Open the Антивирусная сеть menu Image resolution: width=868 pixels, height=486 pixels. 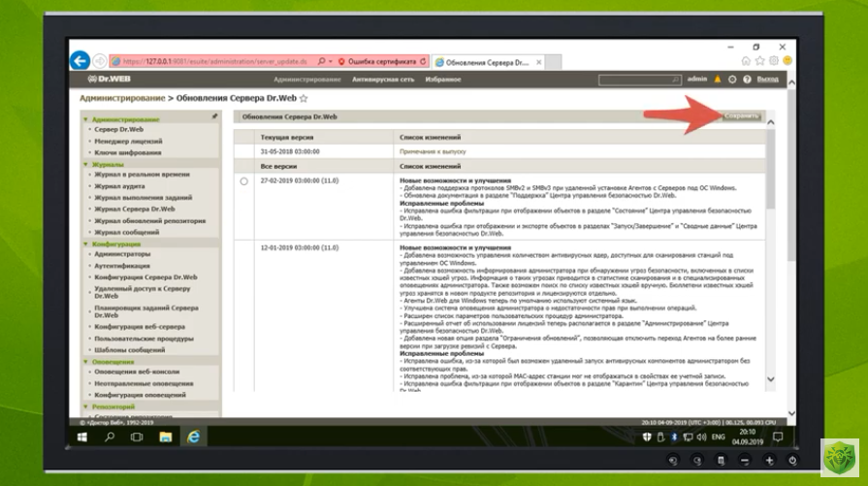tap(383, 80)
